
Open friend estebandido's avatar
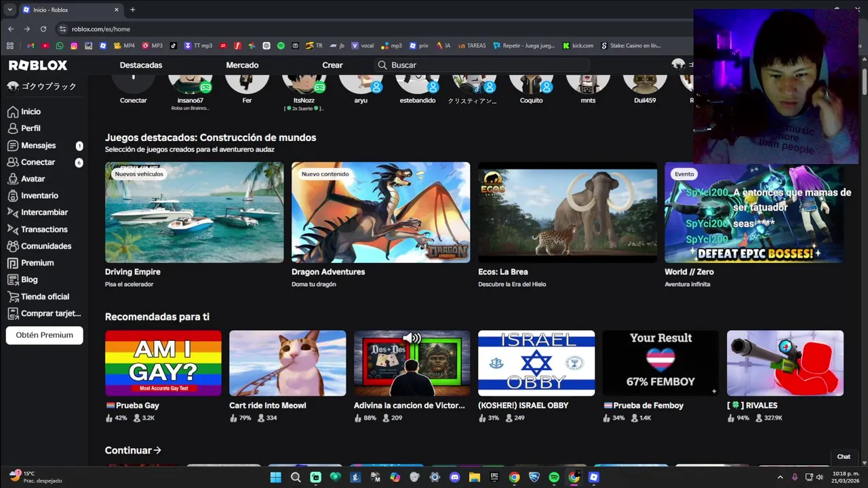pyautogui.click(x=418, y=84)
